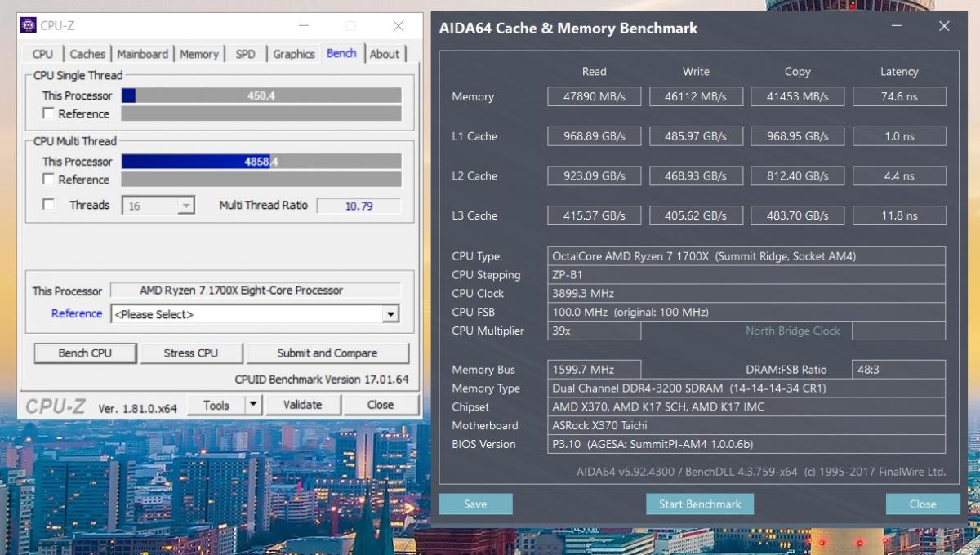Click Memory Write value 46112 MB/s
Screen dimensions: 980x555
point(696,96)
